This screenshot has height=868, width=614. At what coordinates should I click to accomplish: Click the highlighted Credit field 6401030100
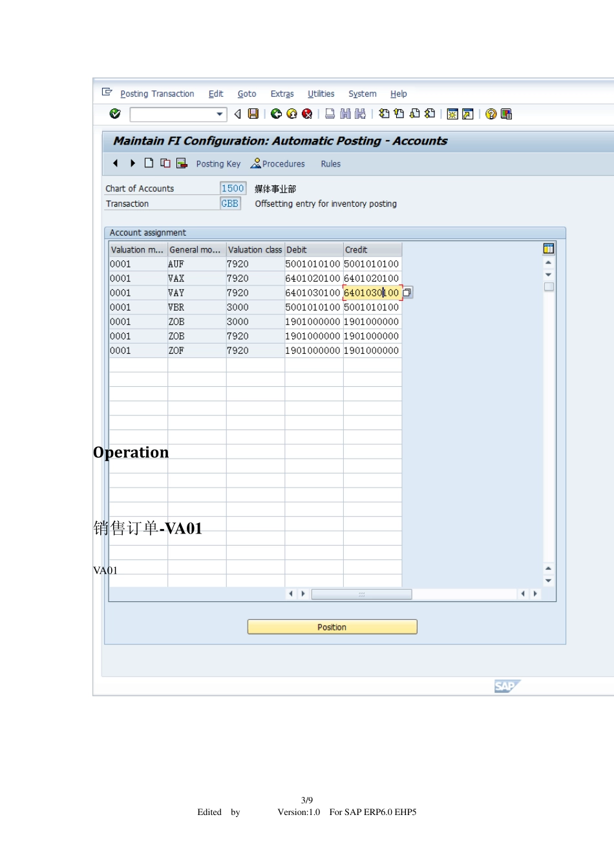[x=372, y=293]
